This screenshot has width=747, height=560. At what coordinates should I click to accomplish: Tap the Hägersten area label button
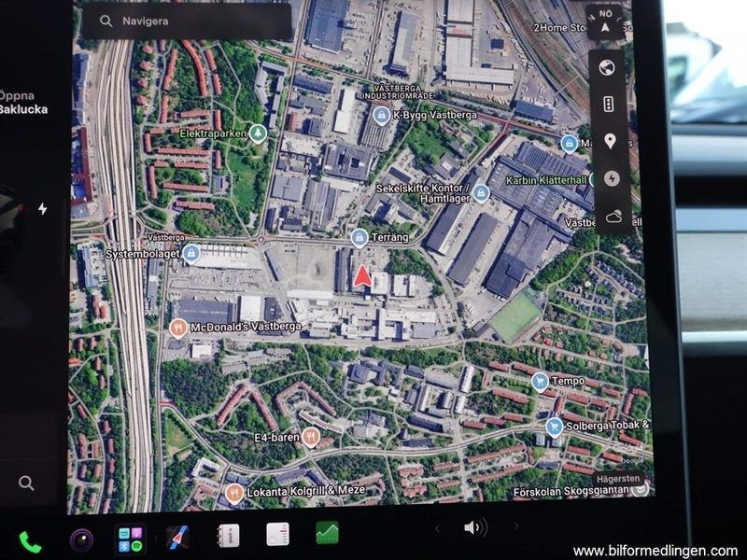click(618, 479)
